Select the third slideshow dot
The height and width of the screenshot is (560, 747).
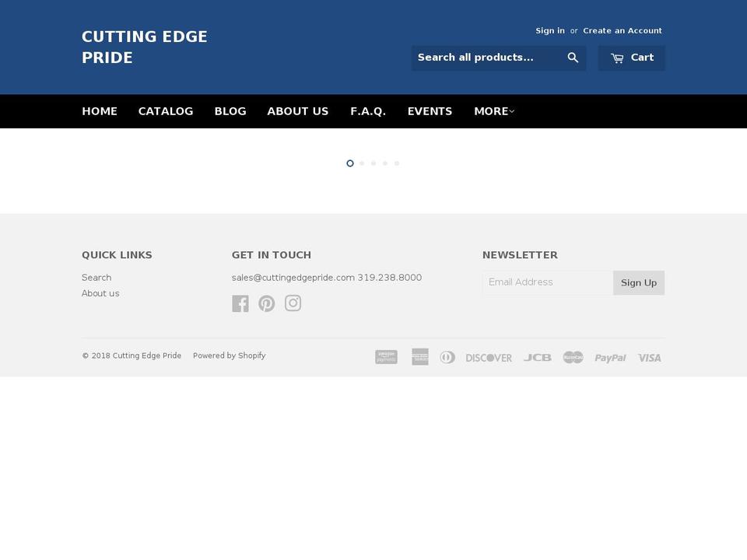373,163
